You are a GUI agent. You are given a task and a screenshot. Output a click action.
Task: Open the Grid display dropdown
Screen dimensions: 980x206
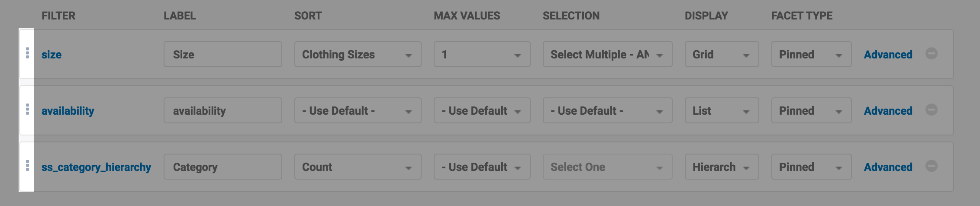pyautogui.click(x=722, y=55)
